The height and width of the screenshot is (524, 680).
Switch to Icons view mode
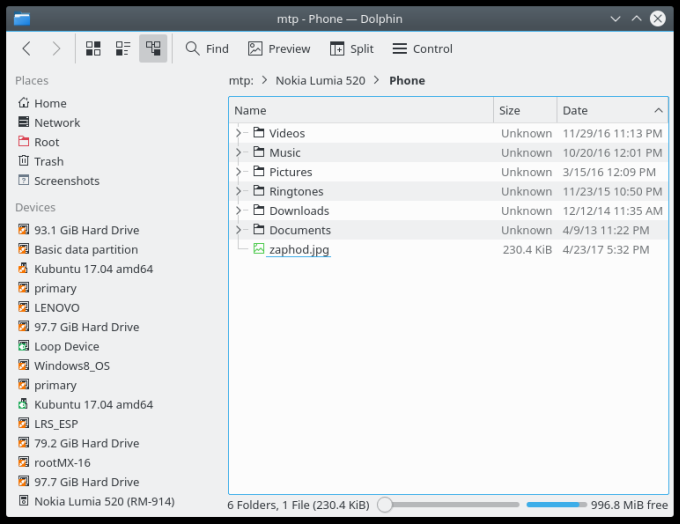(x=93, y=48)
